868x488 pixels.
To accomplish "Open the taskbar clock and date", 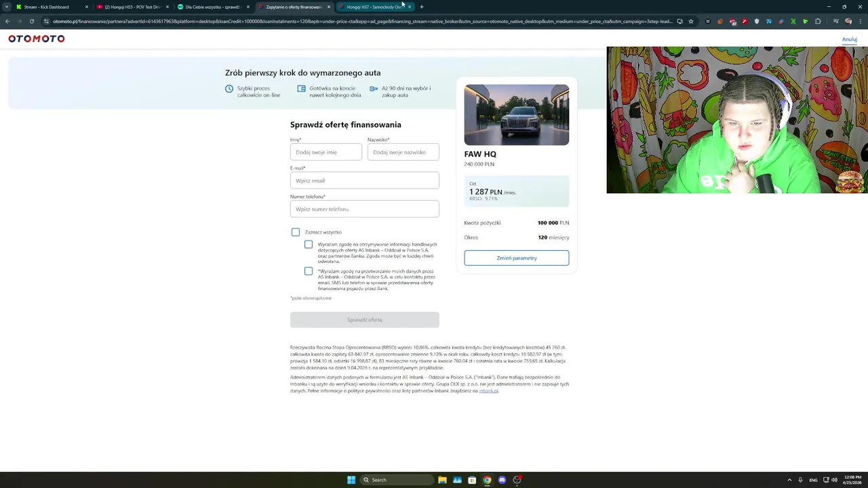I will click(852, 480).
